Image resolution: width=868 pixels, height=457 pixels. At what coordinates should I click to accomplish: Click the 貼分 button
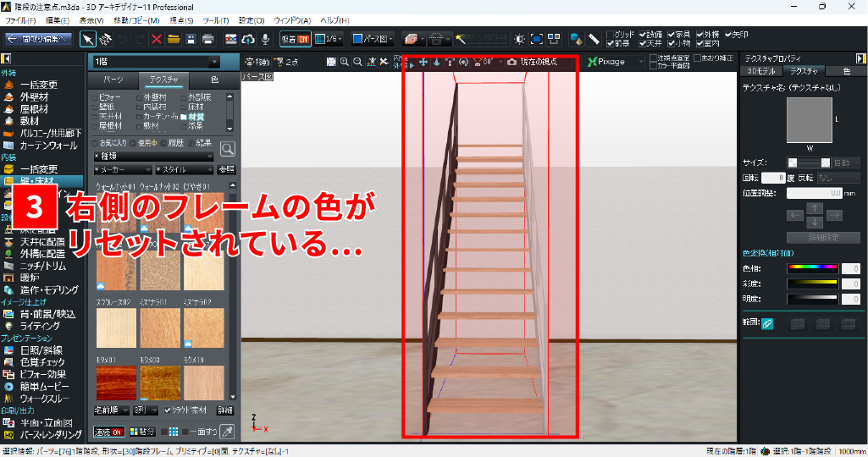tap(141, 432)
